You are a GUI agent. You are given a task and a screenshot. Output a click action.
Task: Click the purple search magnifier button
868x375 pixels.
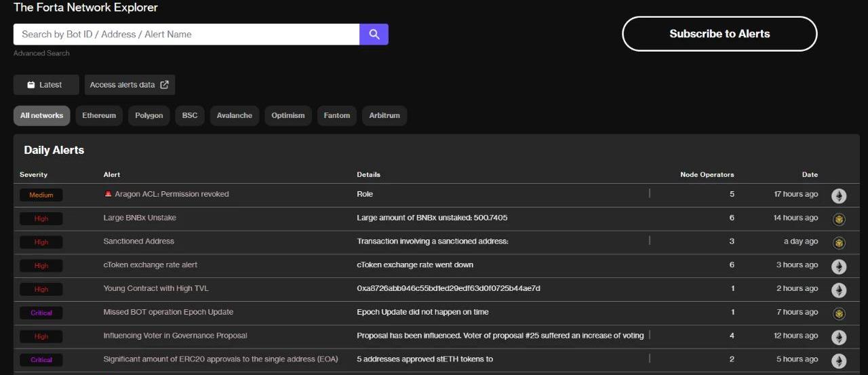tap(374, 34)
